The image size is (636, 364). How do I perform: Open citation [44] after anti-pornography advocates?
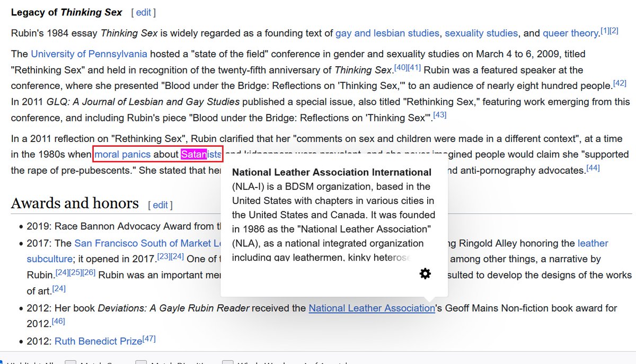click(593, 167)
